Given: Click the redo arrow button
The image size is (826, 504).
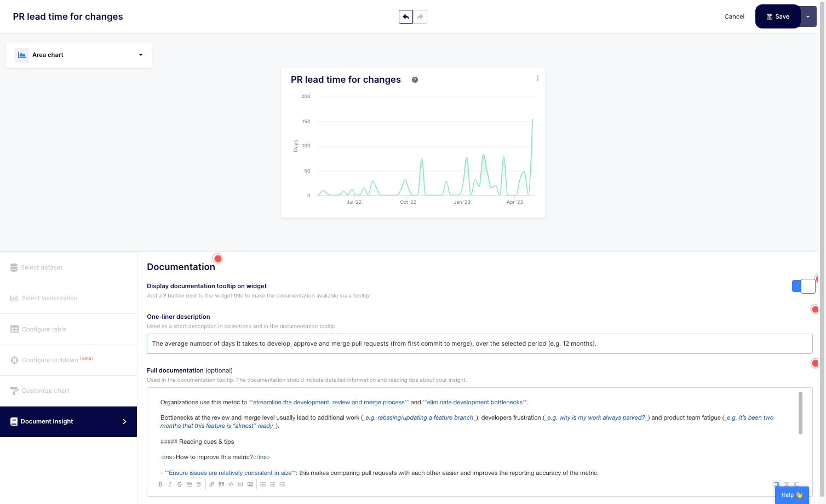Looking at the screenshot, I should tap(420, 17).
